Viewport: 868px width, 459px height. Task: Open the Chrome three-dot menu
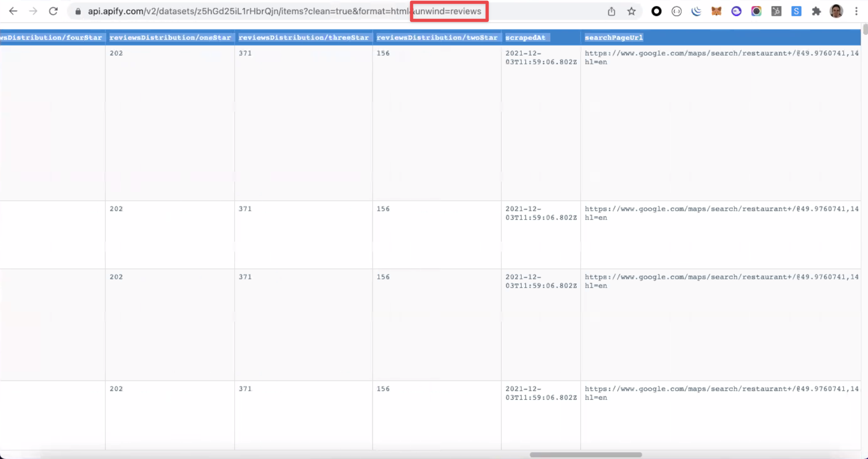pyautogui.click(x=856, y=11)
